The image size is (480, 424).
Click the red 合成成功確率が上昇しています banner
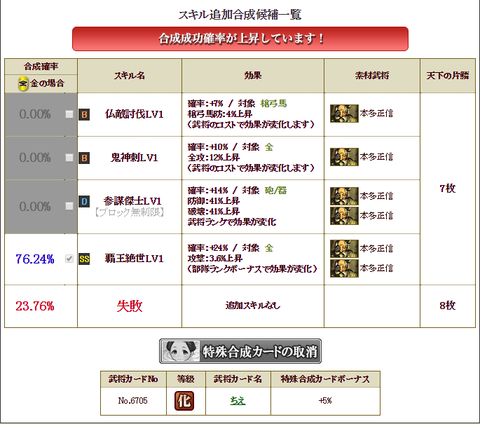[x=240, y=39]
